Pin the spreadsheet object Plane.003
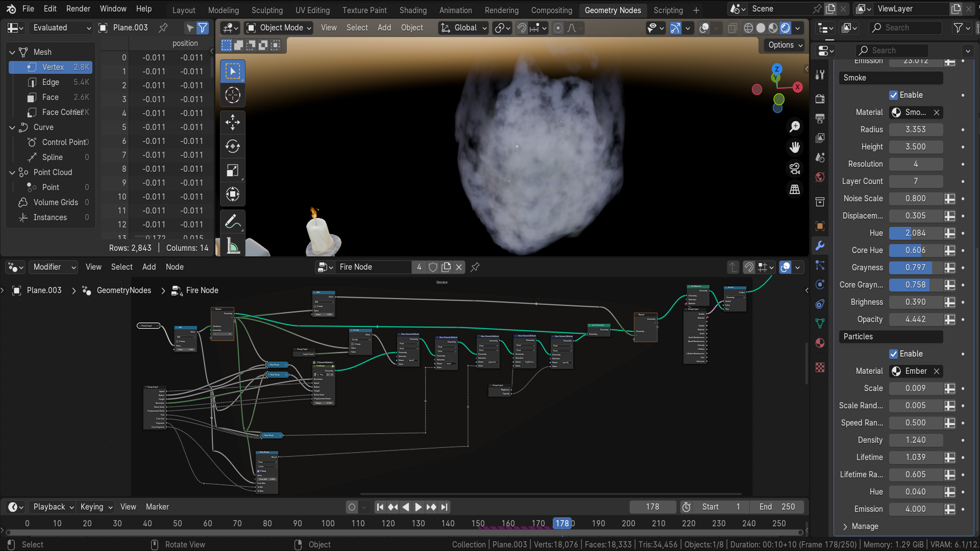980x551 pixels. coord(163,28)
